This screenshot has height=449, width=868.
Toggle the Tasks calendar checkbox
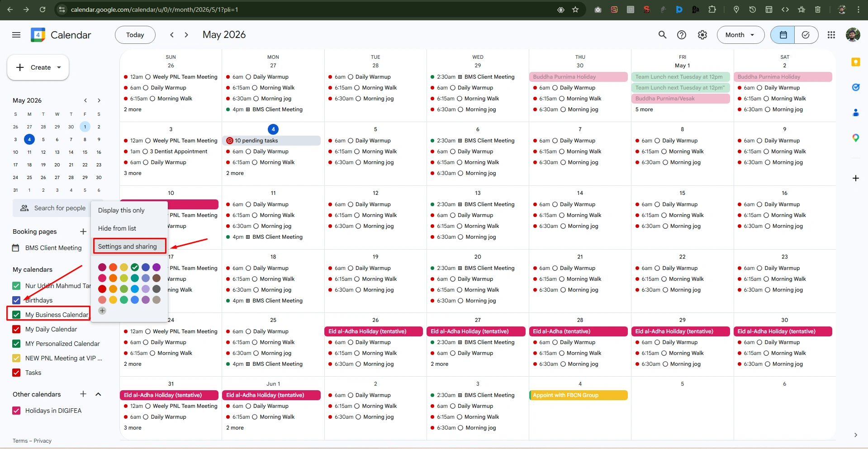16,373
